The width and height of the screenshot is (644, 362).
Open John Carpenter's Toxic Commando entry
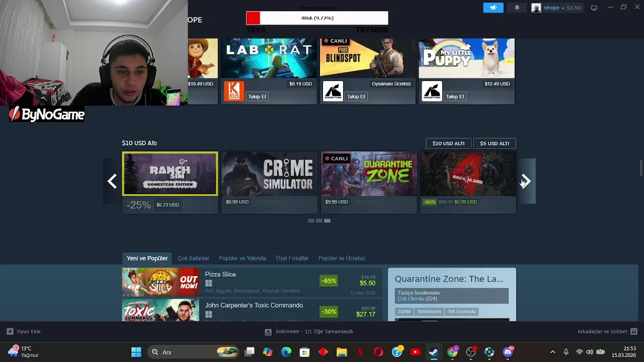click(252, 311)
